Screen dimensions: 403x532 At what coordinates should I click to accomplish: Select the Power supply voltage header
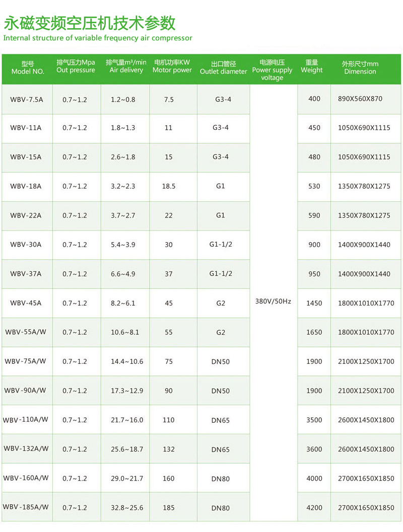pyautogui.click(x=272, y=70)
